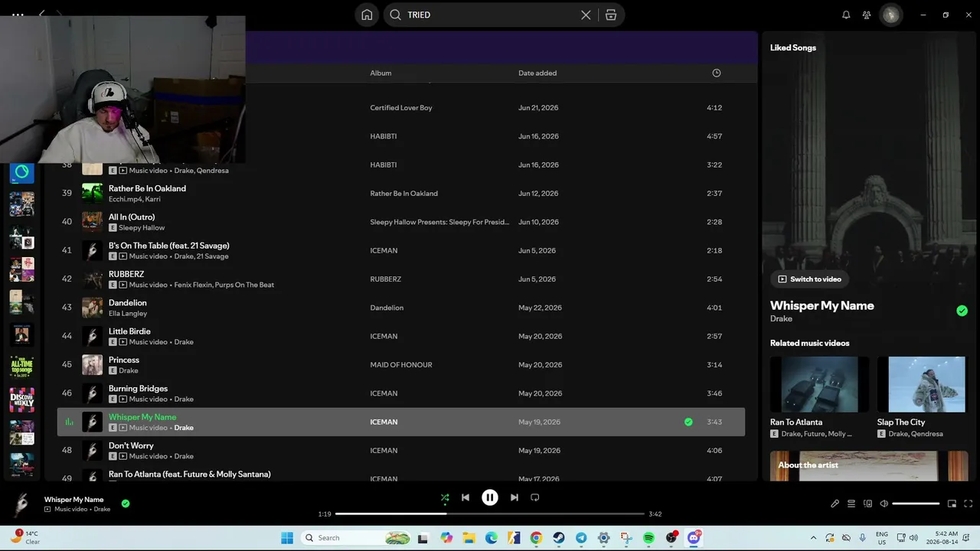Open the About the artist card
Image resolution: width=980 pixels, height=551 pixels.
[x=869, y=466]
